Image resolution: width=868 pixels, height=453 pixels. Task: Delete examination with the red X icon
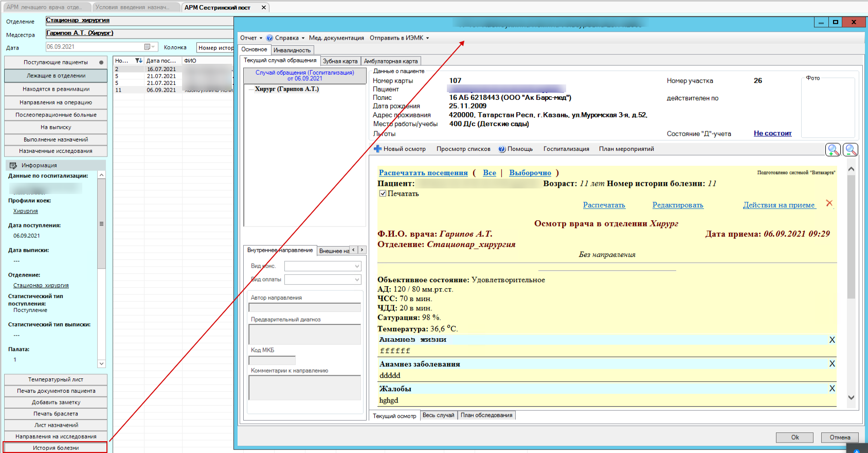pos(829,203)
